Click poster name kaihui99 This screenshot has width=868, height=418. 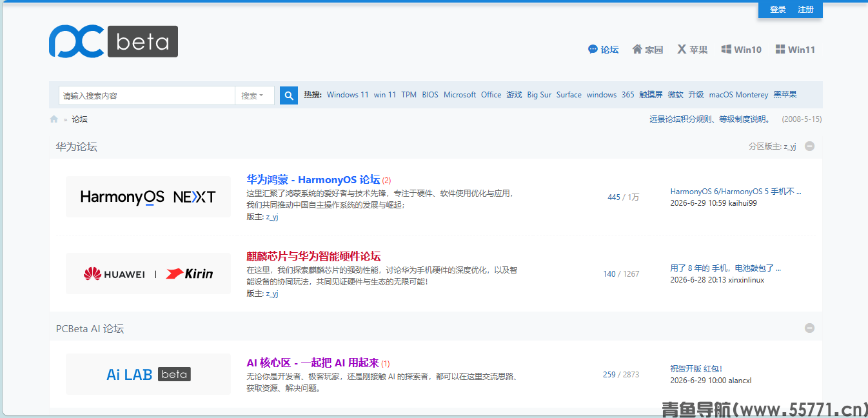coord(743,203)
